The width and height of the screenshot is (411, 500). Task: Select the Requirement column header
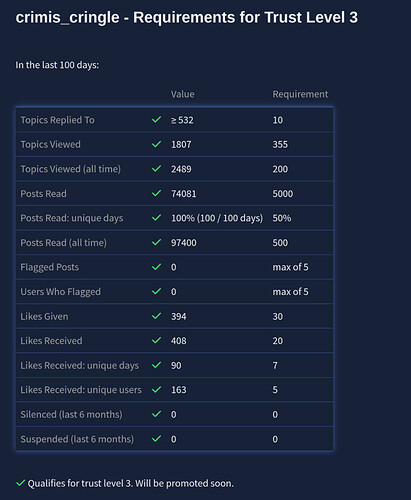(300, 94)
